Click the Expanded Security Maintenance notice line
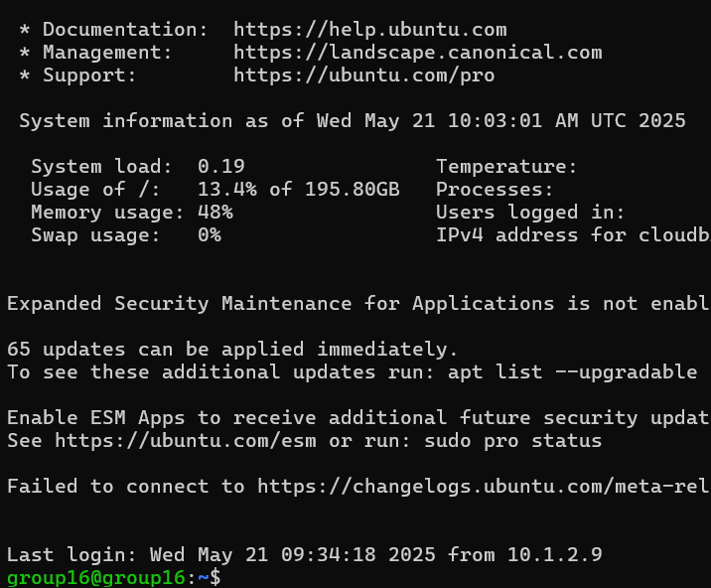 click(358, 304)
